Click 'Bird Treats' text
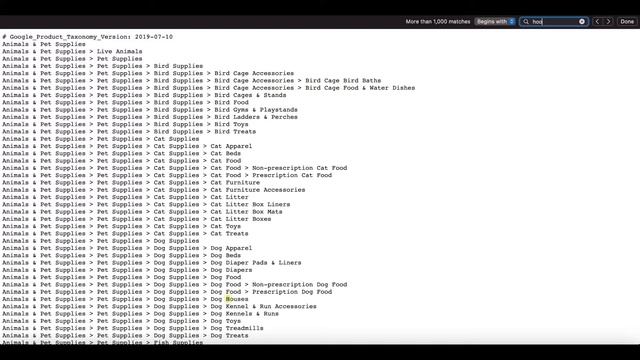The width and height of the screenshot is (640, 360). [235, 131]
